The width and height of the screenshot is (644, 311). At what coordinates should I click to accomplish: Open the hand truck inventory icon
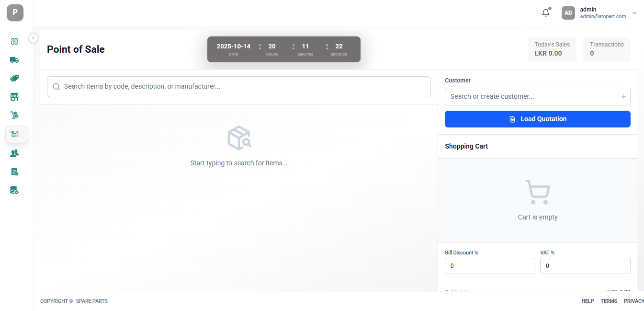coord(14,115)
